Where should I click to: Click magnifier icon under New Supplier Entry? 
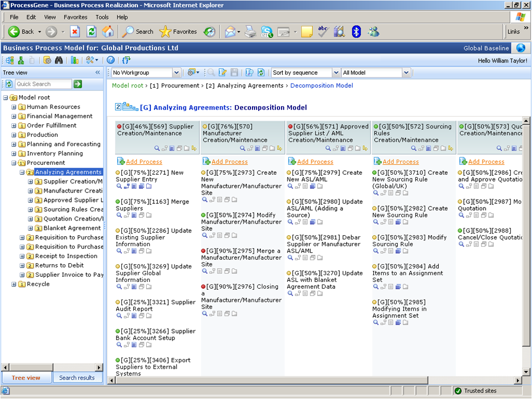click(119, 186)
